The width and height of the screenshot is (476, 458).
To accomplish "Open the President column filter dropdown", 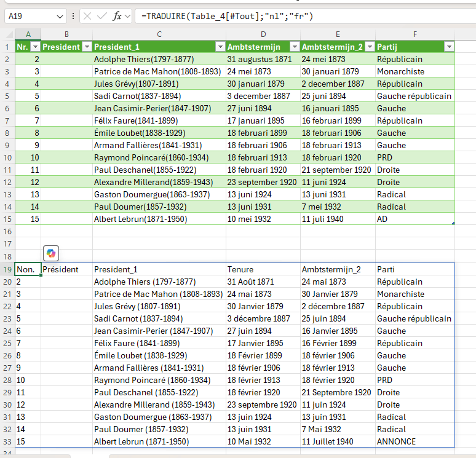I will pyautogui.click(x=87, y=47).
